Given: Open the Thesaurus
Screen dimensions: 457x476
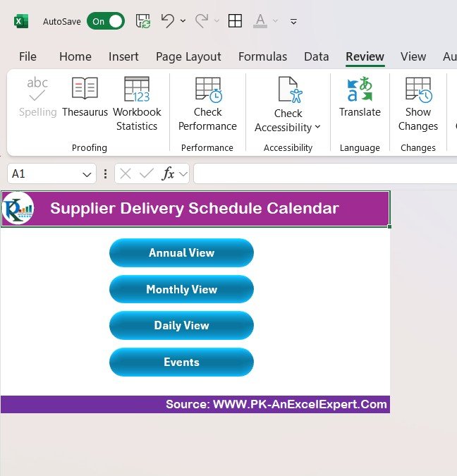Looking at the screenshot, I should point(85,97).
